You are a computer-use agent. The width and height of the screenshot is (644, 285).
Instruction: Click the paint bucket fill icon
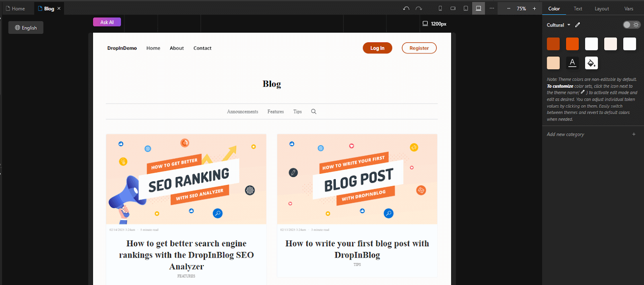coord(591,63)
